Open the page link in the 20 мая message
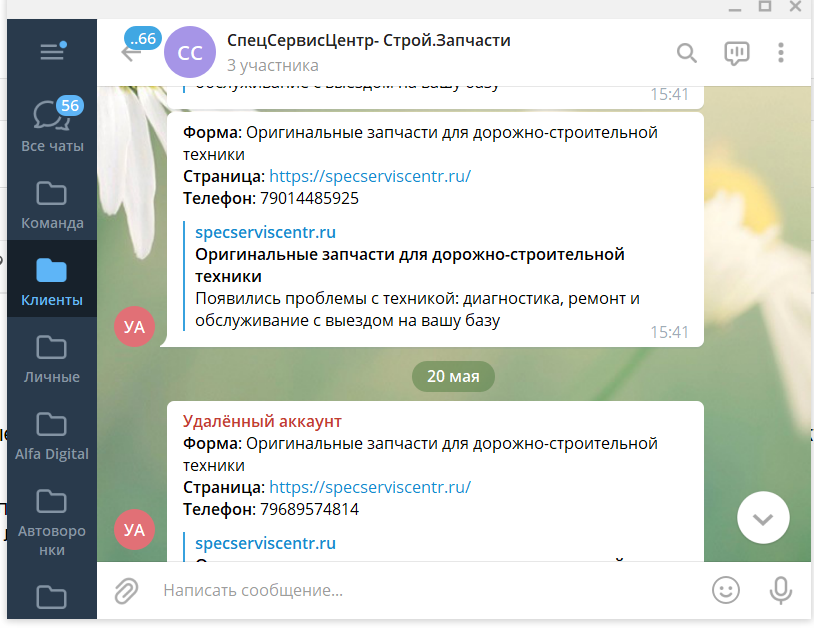 (x=370, y=487)
